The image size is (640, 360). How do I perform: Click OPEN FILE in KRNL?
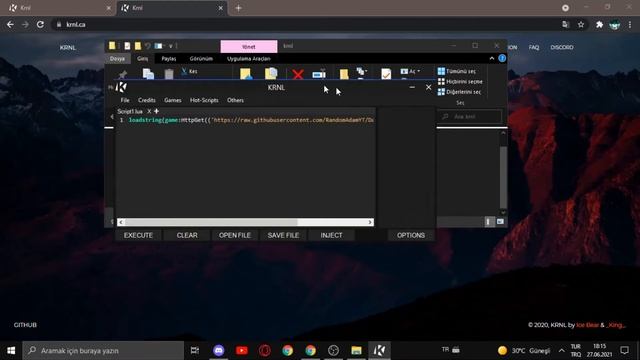(x=235, y=235)
